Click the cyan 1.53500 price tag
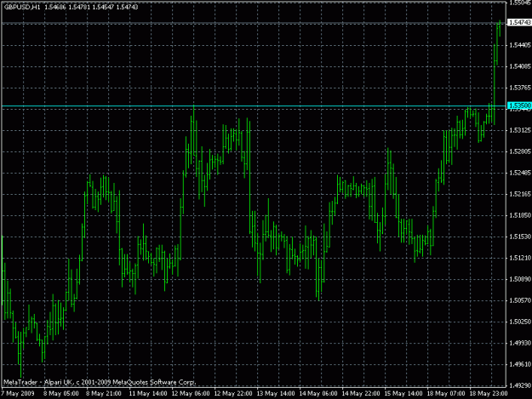 (x=519, y=106)
